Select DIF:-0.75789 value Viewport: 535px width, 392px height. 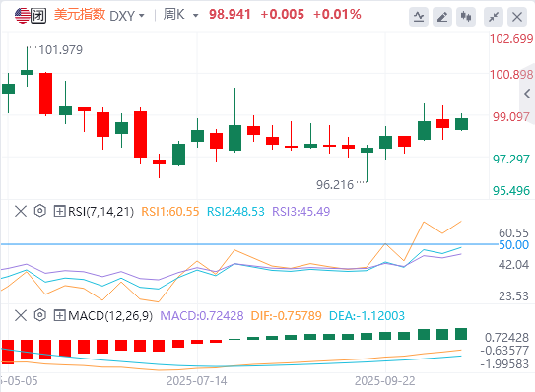click(287, 316)
